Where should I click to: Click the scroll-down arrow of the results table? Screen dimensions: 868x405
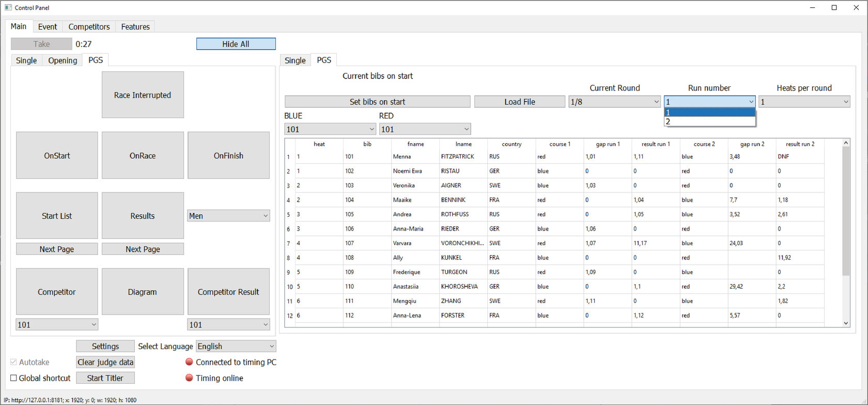point(846,323)
